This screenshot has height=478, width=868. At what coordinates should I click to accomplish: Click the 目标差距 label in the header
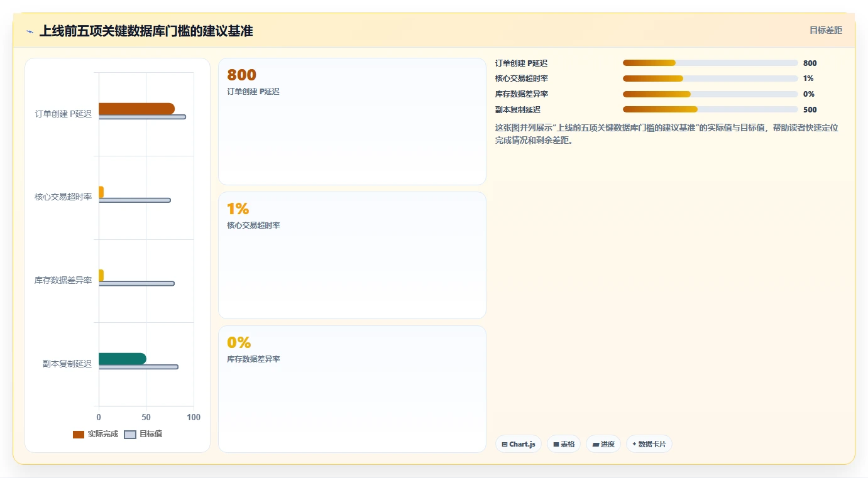click(825, 30)
